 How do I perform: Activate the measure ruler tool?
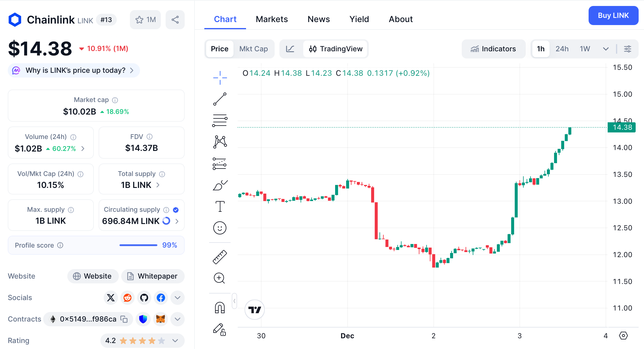[220, 257]
